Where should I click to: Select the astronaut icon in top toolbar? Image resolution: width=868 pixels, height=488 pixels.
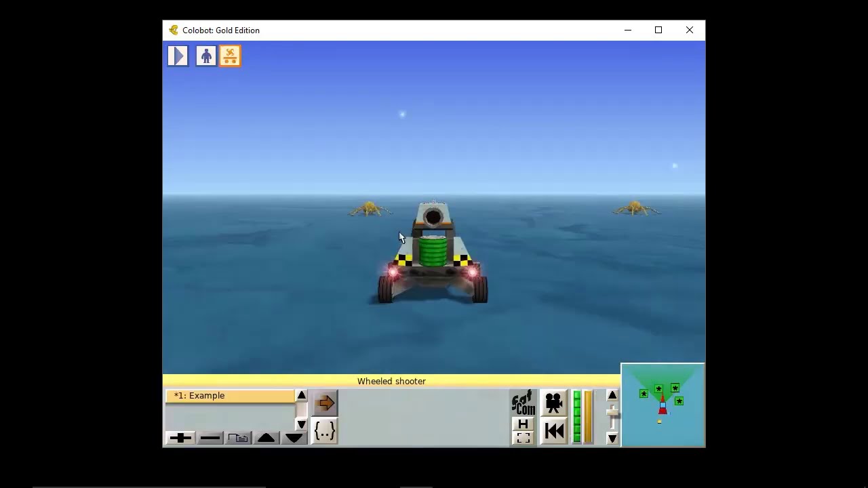click(x=206, y=56)
